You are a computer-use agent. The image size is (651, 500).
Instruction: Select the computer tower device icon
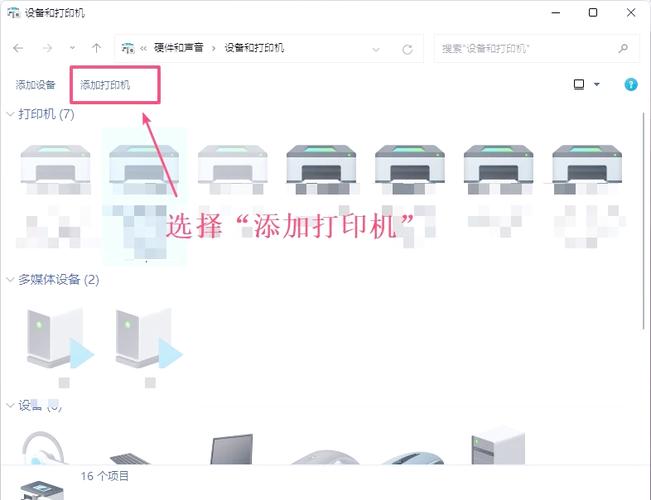click(498, 446)
